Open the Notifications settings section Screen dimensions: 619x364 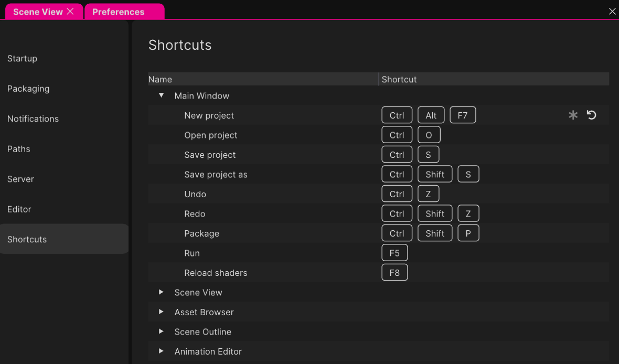point(33,119)
